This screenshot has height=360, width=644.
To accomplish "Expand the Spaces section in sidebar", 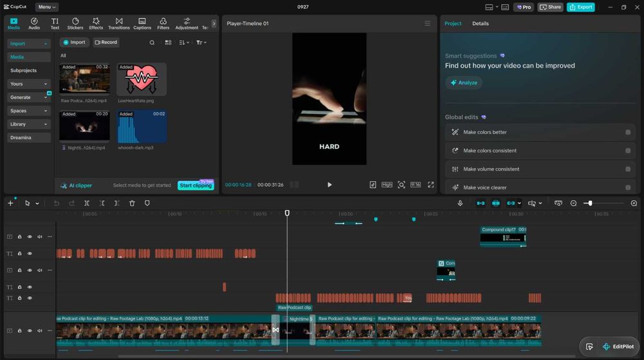I will pos(28,111).
